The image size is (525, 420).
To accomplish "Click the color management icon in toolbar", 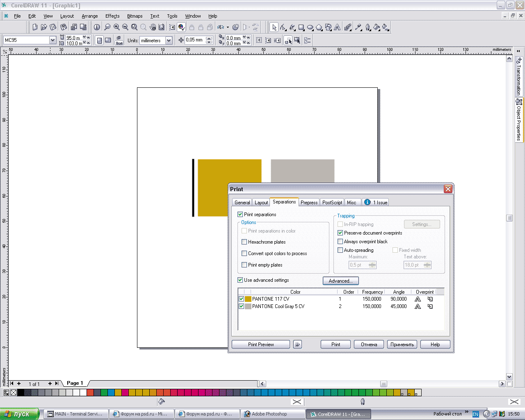I will 181,27.
